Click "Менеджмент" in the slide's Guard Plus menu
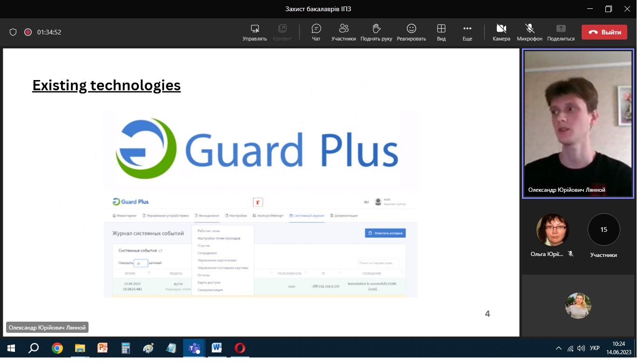Screen dimensions: 638x364 click(207, 216)
